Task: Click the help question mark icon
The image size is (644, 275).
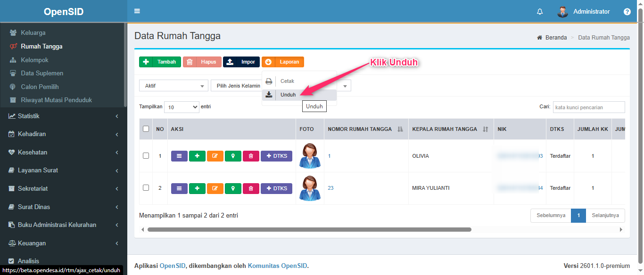Action: point(627,12)
